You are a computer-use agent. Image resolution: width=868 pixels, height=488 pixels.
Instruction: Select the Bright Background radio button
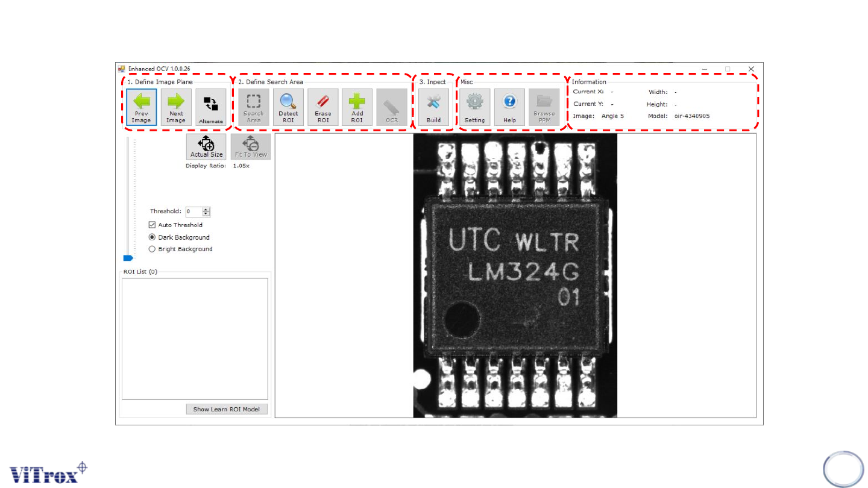[152, 249]
